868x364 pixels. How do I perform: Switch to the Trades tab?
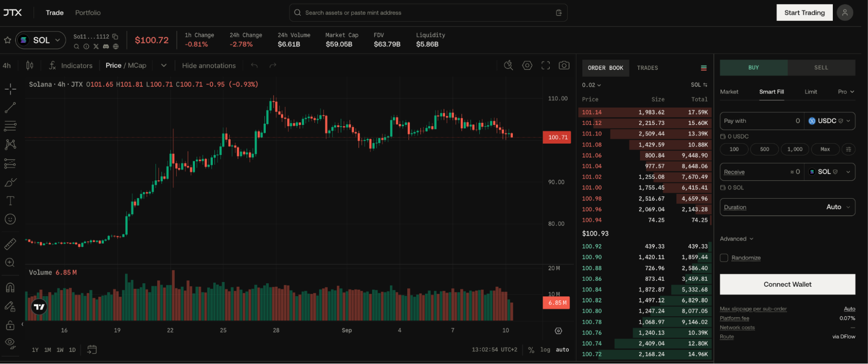(647, 68)
